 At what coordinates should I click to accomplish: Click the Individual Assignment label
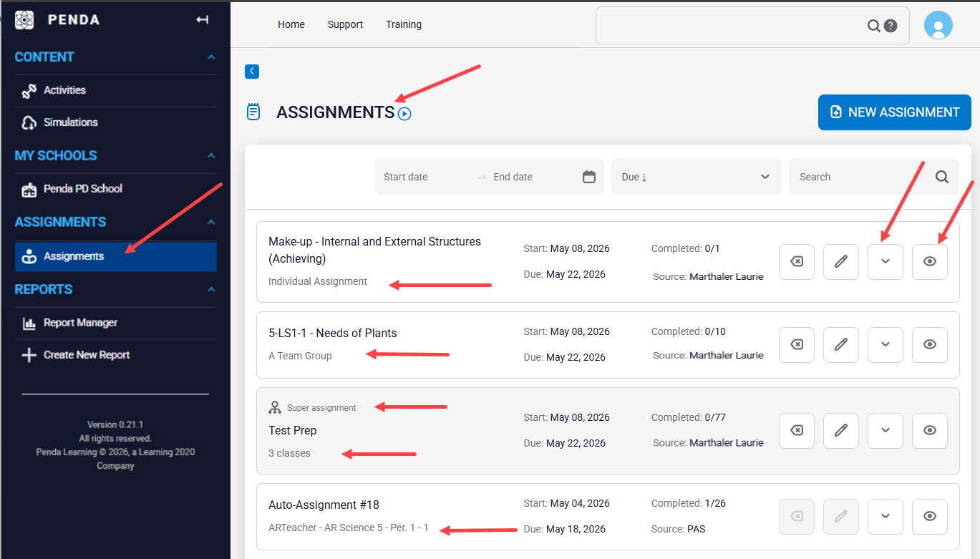coord(318,281)
